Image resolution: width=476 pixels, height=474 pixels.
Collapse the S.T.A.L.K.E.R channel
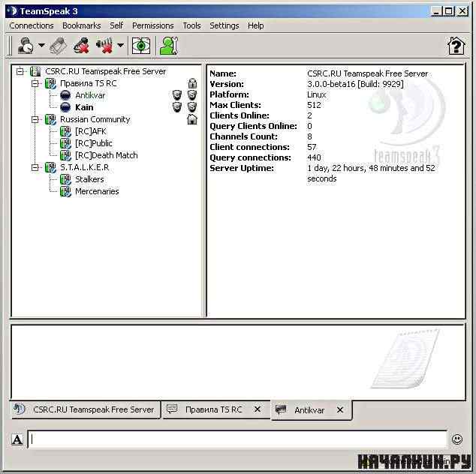click(35, 167)
